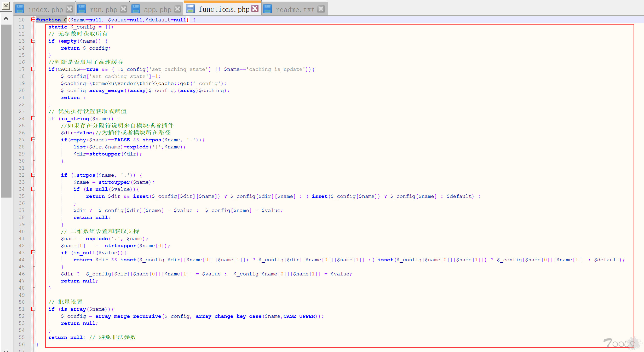Click the scroll up arrow in left panel
Image resolution: width=644 pixels, height=352 pixels.
point(6,19)
